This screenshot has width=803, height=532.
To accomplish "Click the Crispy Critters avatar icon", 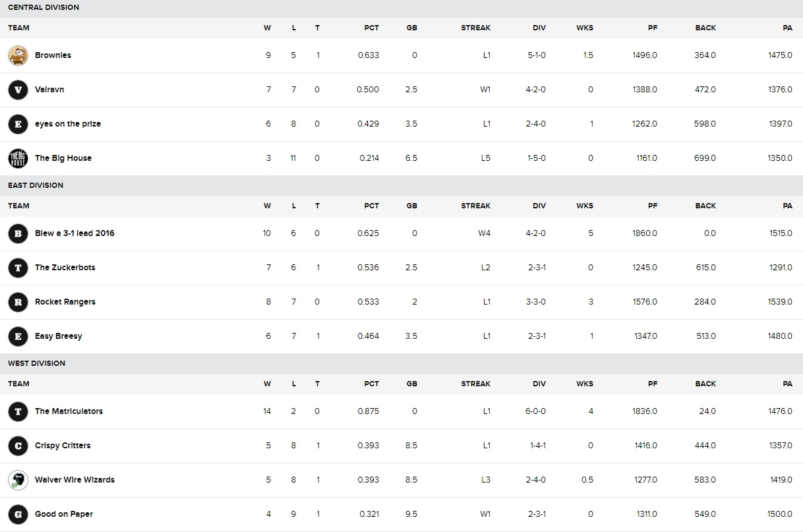I will pos(18,446).
